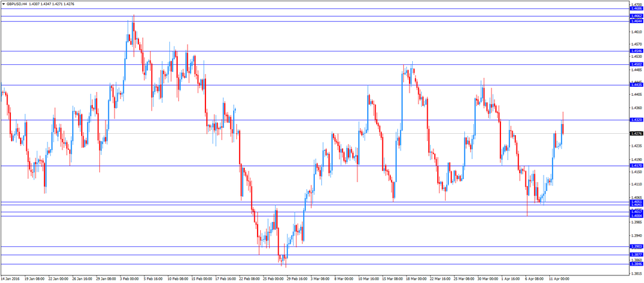Click the 19 Jan 08:00 time axis label

pos(33,278)
